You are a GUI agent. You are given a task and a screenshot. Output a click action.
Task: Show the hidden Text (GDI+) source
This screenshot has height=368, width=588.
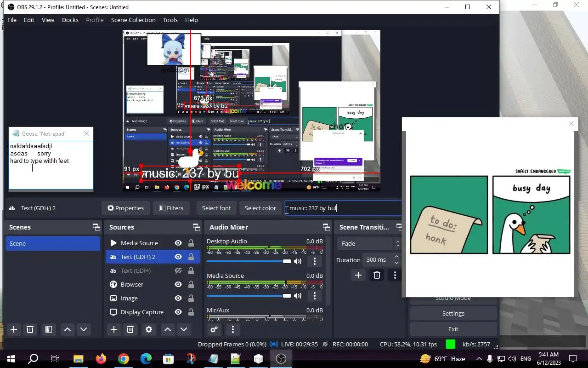tap(178, 270)
